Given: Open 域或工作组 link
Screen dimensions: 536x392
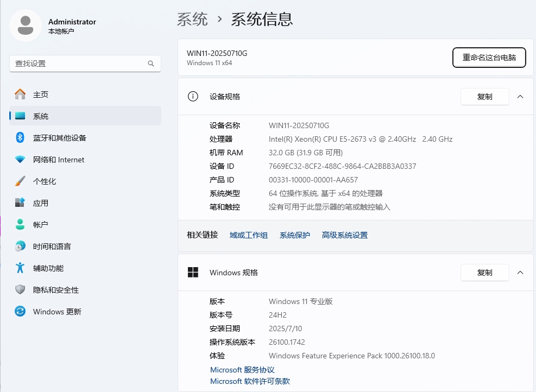Looking at the screenshot, I should tap(249, 235).
